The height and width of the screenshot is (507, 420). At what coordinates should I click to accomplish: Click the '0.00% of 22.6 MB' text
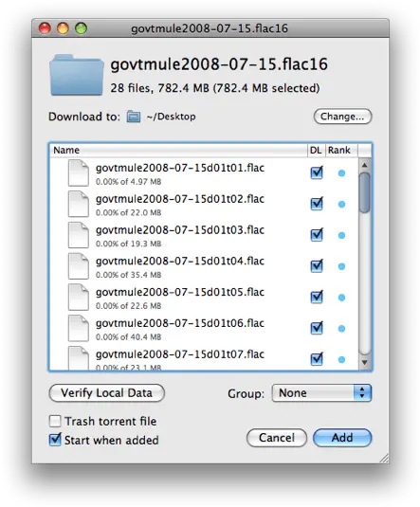(128, 306)
